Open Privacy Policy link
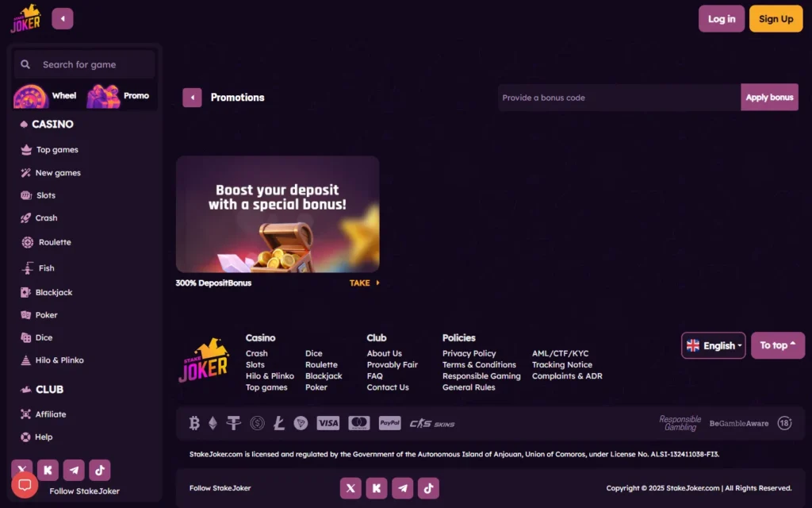 coord(469,353)
